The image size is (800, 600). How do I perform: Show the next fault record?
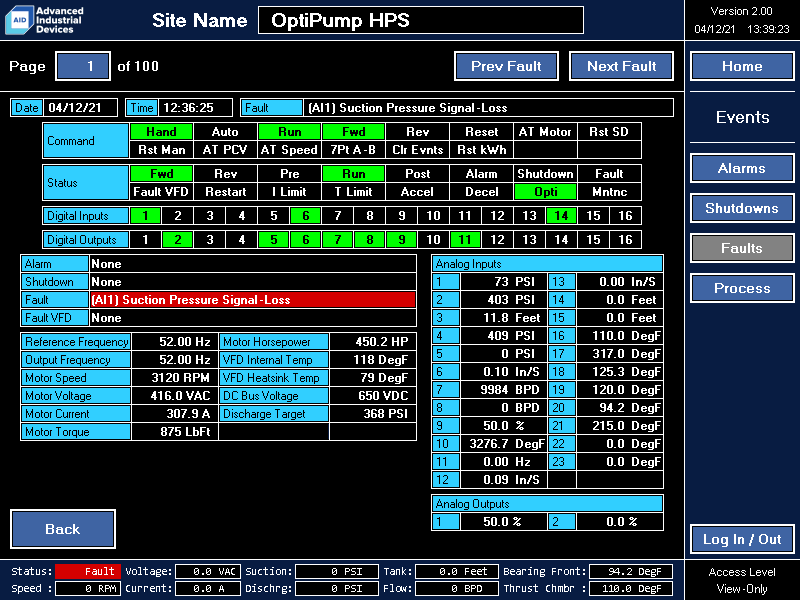(621, 66)
